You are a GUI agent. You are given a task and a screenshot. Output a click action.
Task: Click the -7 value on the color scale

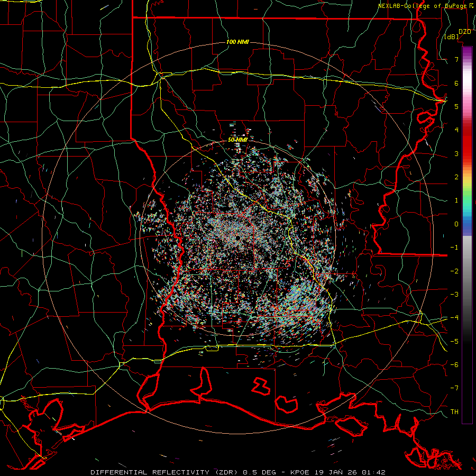pos(454,388)
